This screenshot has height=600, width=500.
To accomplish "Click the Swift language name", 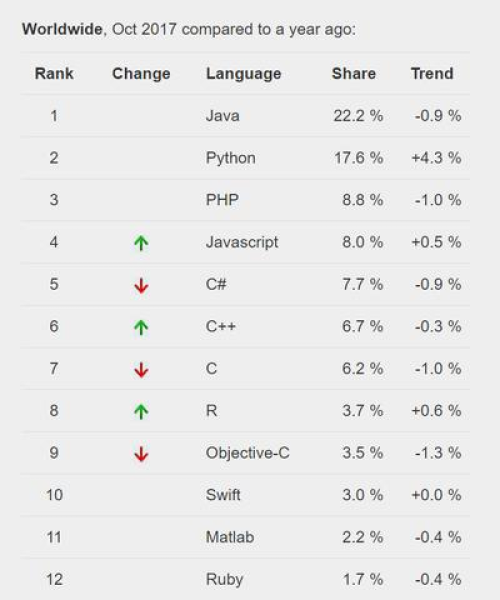I will pos(223,495).
